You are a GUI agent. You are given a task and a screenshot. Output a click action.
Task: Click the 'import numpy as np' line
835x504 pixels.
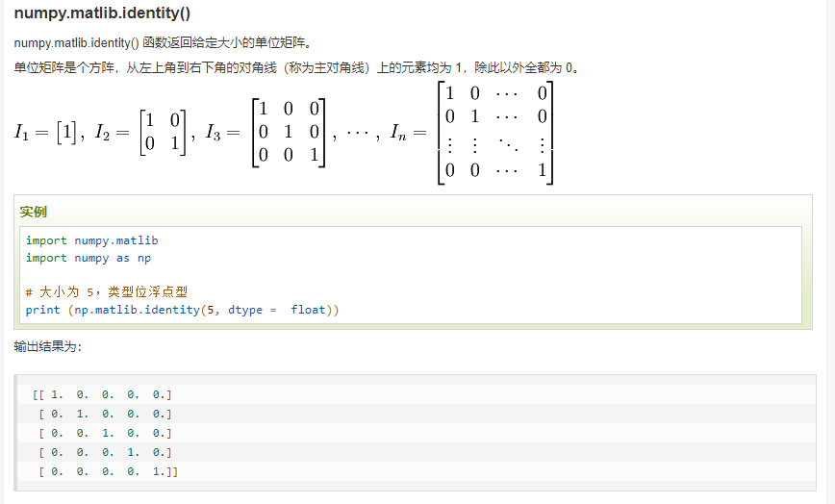coord(88,258)
